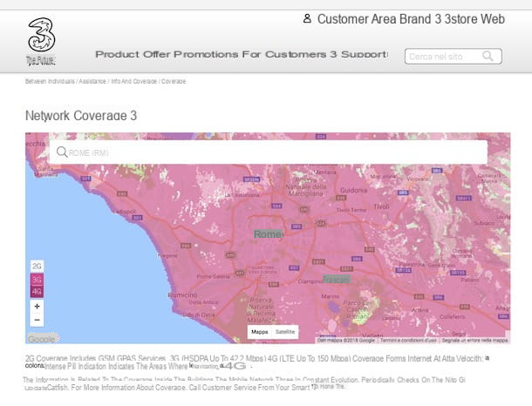Zoom out with the map minus button
532x406 pixels.
point(37,320)
